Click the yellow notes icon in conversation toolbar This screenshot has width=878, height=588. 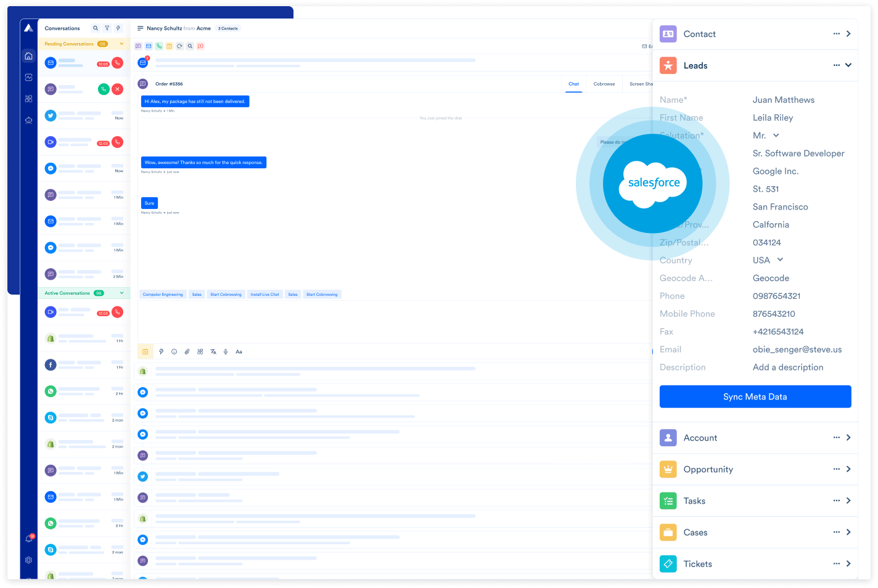[170, 46]
